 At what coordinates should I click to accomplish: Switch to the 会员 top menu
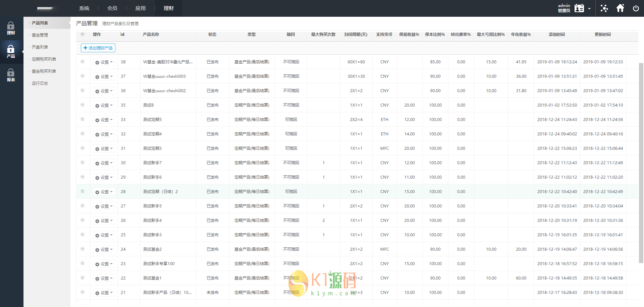(x=112, y=8)
